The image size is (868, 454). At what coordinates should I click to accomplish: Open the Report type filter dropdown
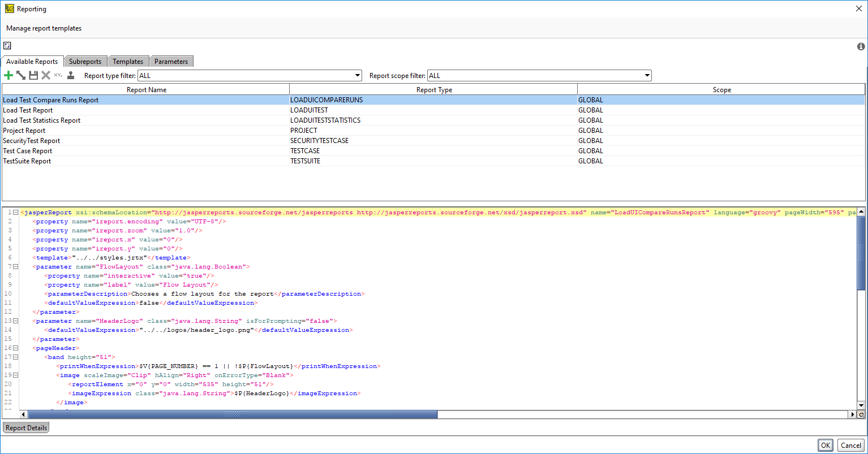(357, 75)
